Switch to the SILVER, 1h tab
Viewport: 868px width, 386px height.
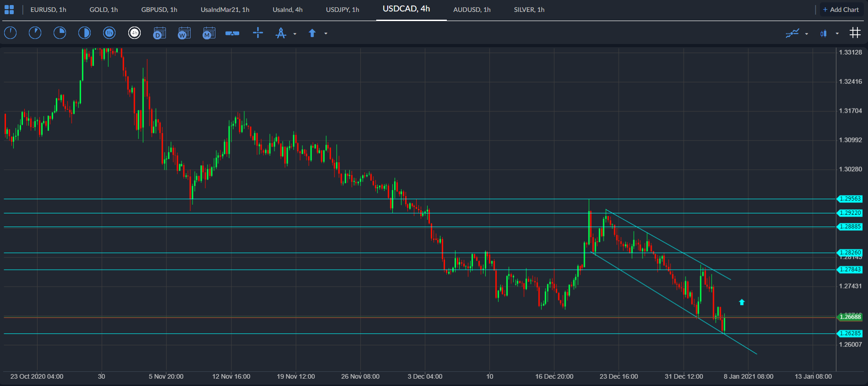click(x=529, y=10)
